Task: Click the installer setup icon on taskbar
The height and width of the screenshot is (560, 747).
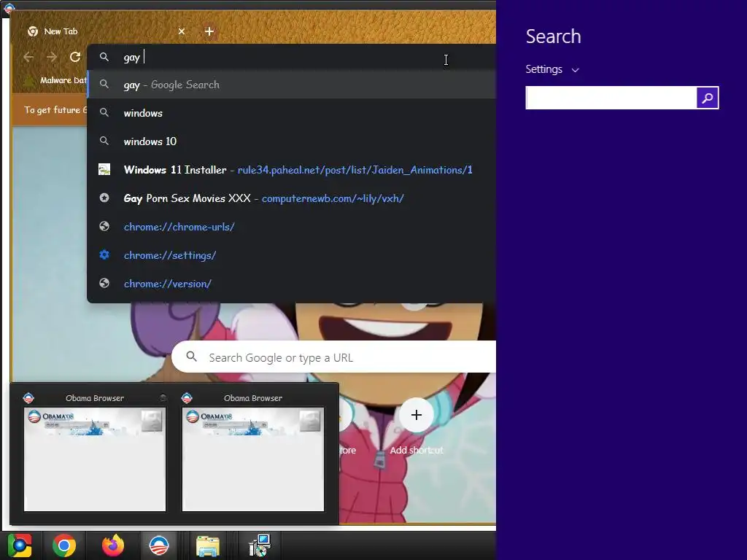Action: click(260, 545)
